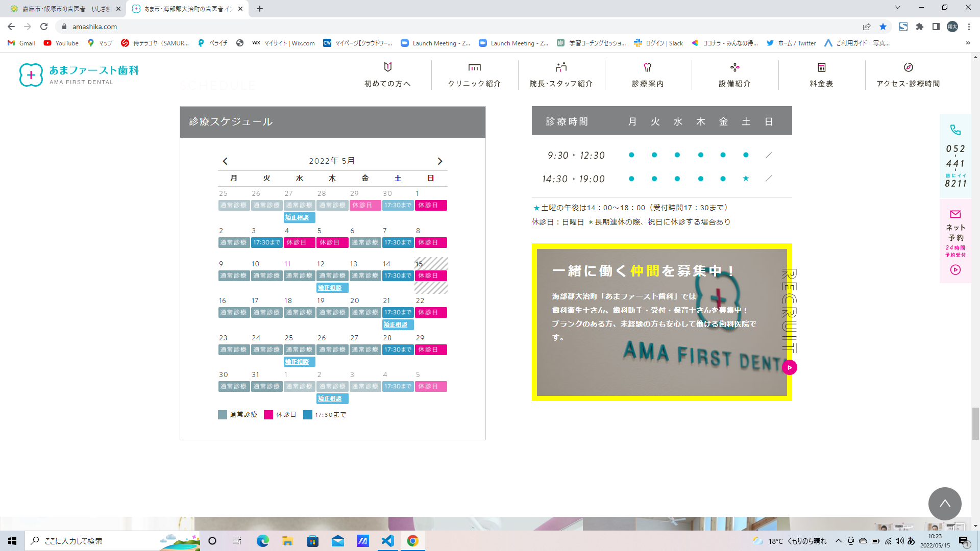Go to next month with right arrow
The width and height of the screenshot is (980, 551).
[440, 161]
